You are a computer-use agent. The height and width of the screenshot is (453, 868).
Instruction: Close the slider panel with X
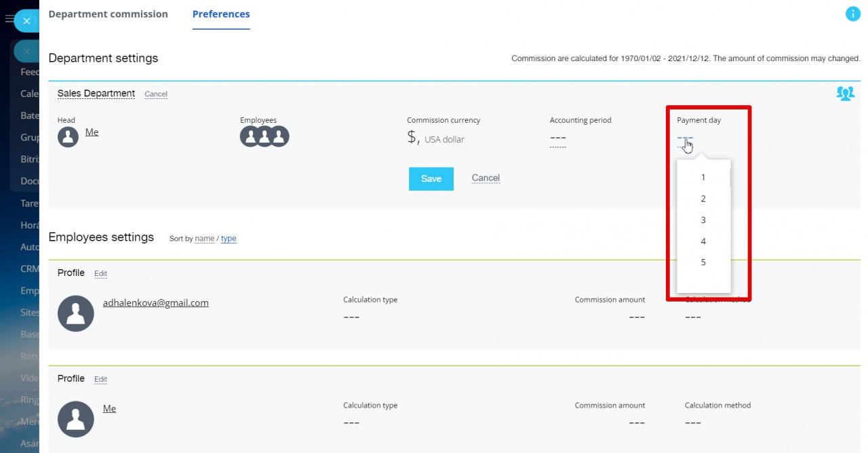tap(26, 21)
